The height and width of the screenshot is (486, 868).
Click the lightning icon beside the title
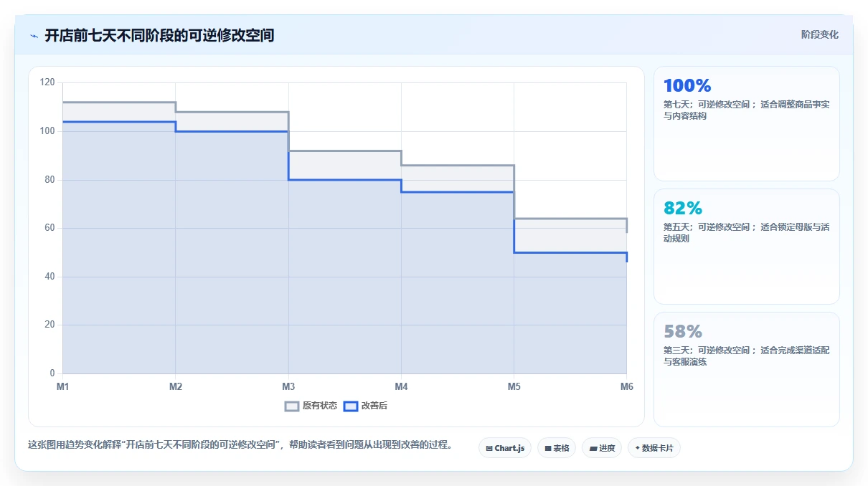pos(34,36)
